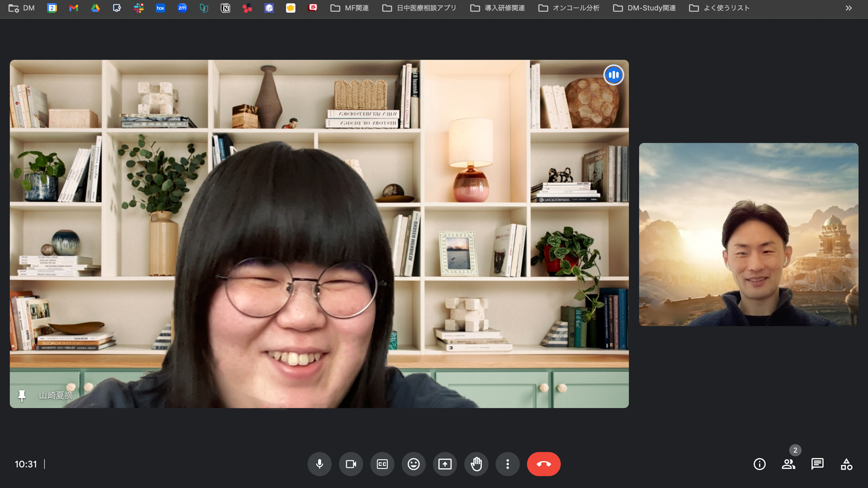Unpin 山崎夏摘 using the pin icon
Viewport: 868px width, 488px height.
pyautogui.click(x=22, y=396)
